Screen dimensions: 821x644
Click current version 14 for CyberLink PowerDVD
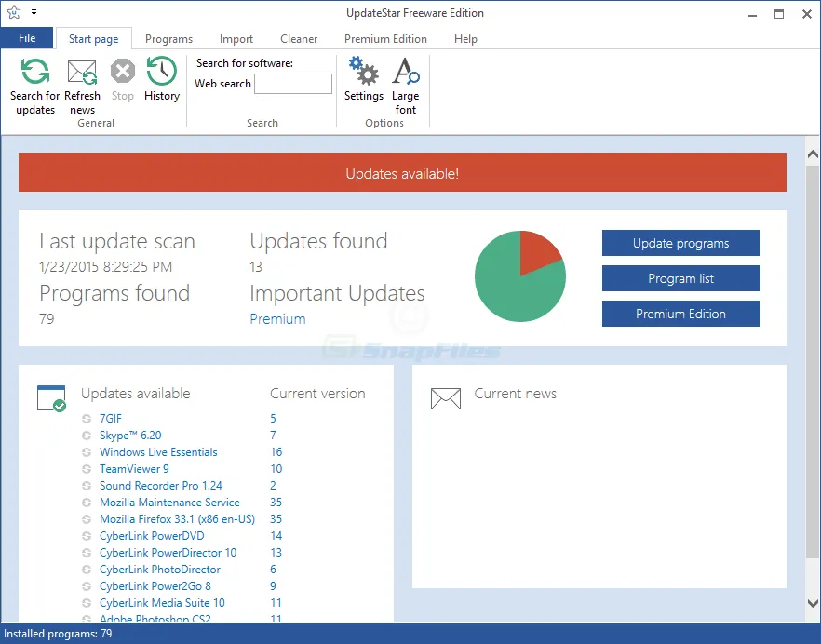tap(276, 536)
